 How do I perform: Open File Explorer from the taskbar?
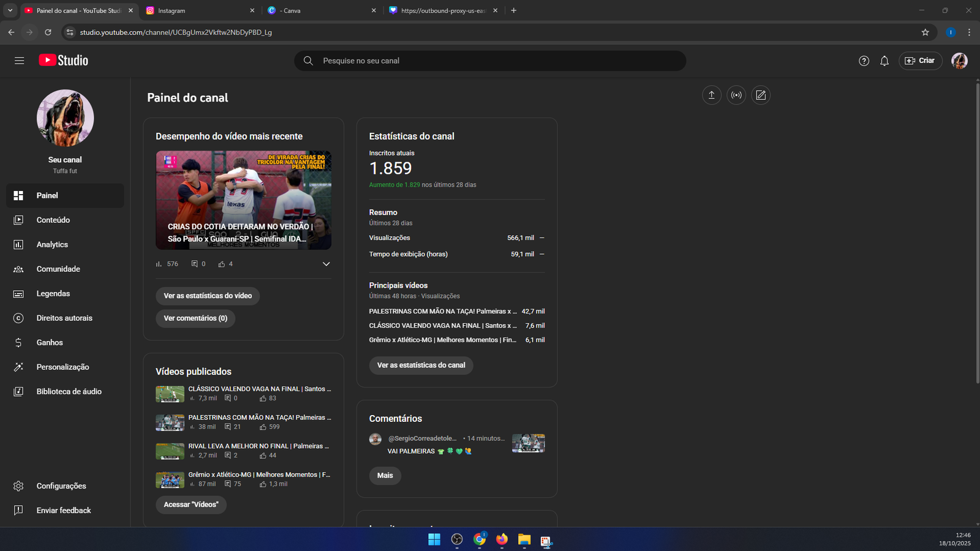tap(524, 539)
